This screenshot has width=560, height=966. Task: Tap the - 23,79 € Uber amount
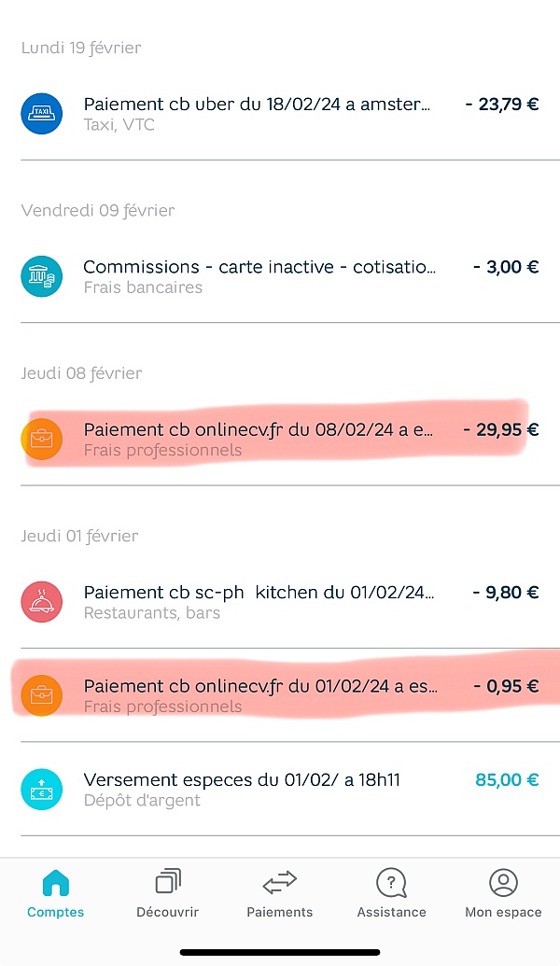click(501, 105)
